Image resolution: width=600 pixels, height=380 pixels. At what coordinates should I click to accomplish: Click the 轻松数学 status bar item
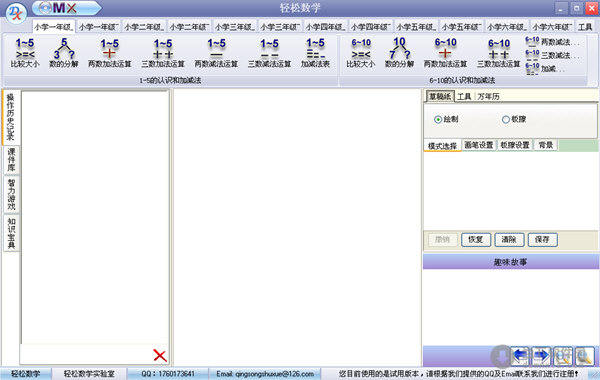coord(26,374)
